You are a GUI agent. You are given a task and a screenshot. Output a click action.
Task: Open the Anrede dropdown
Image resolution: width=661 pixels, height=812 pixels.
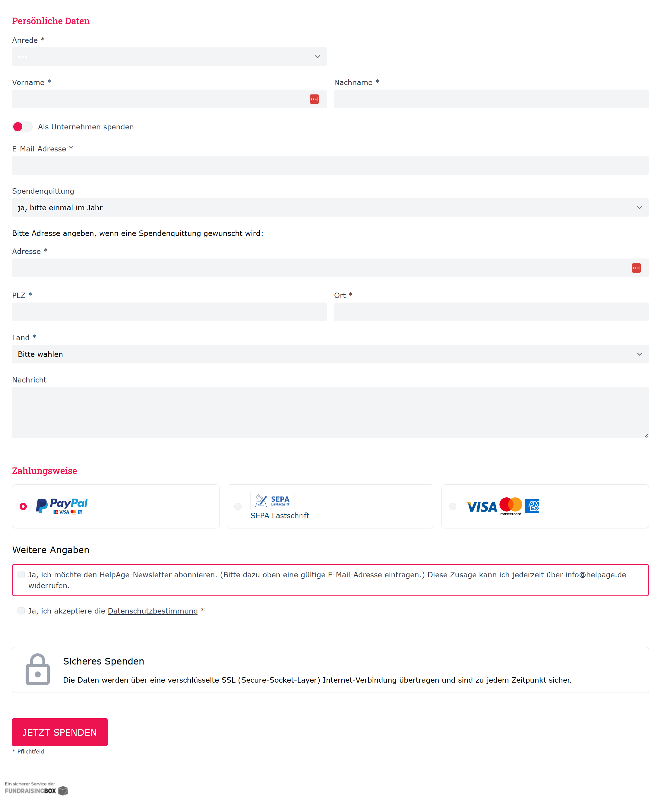(169, 57)
